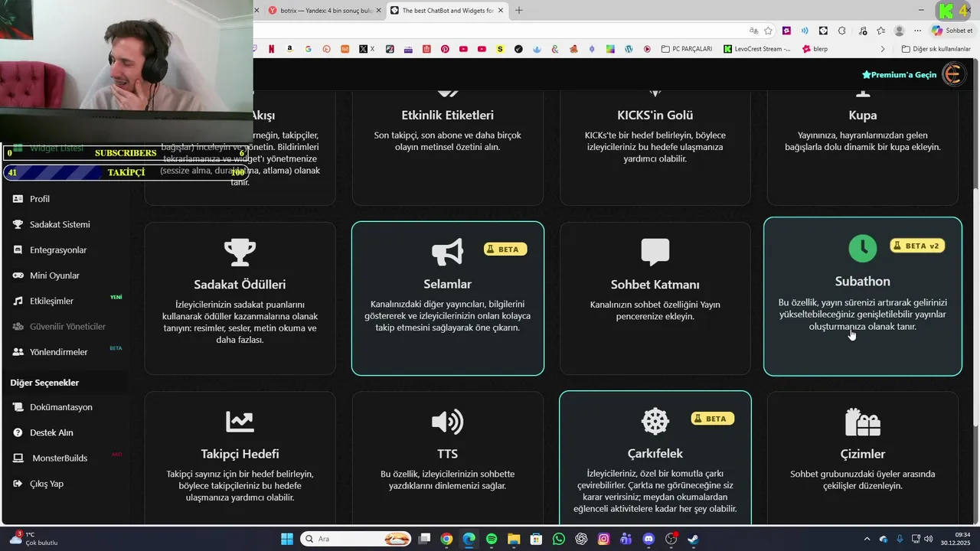Click the weather widget Çok bulutlu
The image size is (980, 551).
[x=32, y=539]
